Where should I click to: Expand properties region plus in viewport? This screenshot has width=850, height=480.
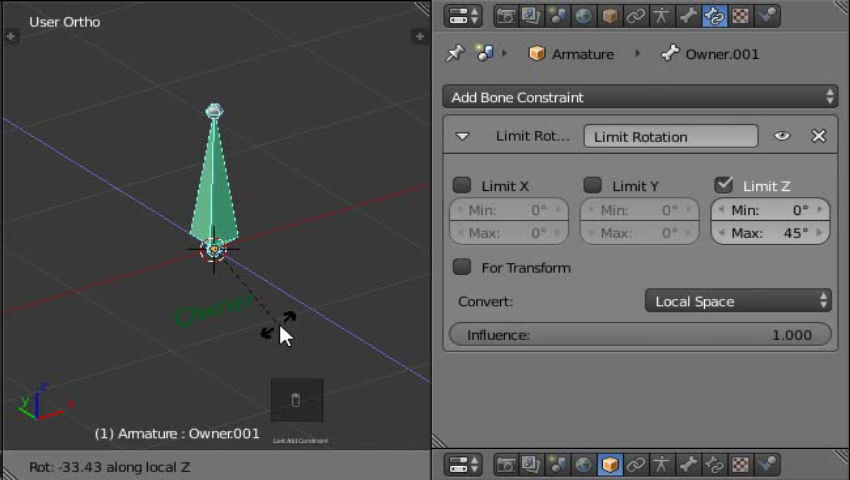pyautogui.click(x=420, y=37)
